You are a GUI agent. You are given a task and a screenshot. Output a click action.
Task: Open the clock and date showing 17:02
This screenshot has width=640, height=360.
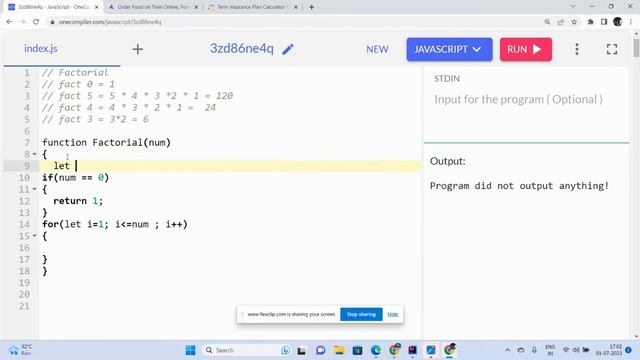point(609,350)
